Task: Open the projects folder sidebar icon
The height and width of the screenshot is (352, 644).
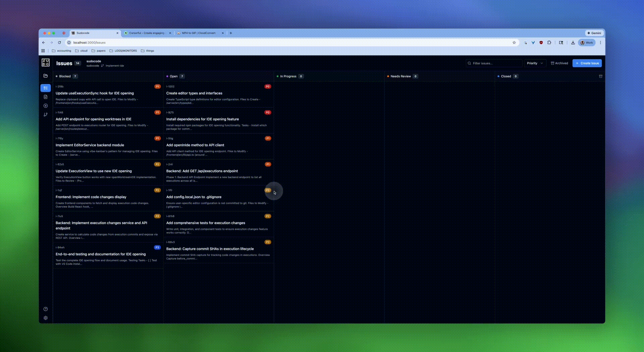Action: (x=46, y=76)
